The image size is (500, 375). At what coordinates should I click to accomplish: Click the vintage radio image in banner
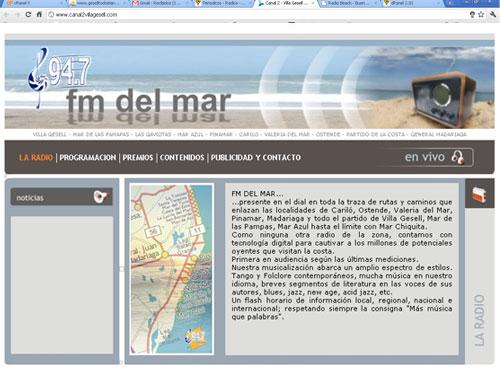(x=444, y=99)
